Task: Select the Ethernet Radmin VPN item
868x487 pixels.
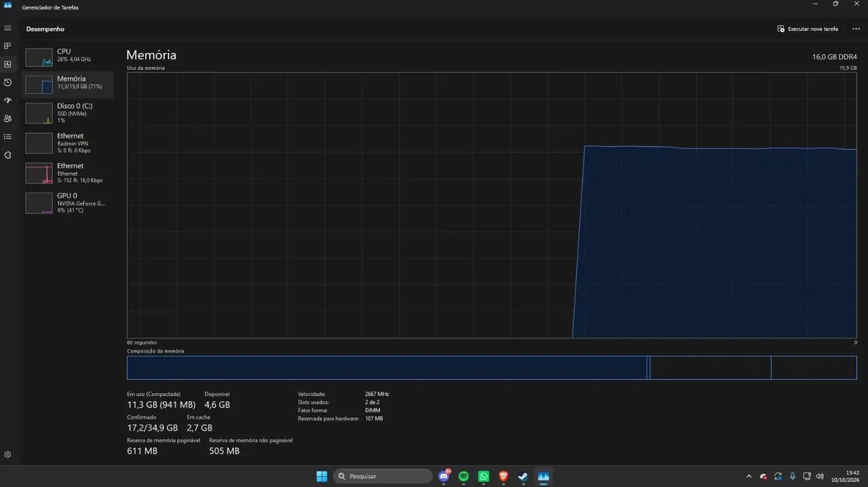Action: (67, 143)
